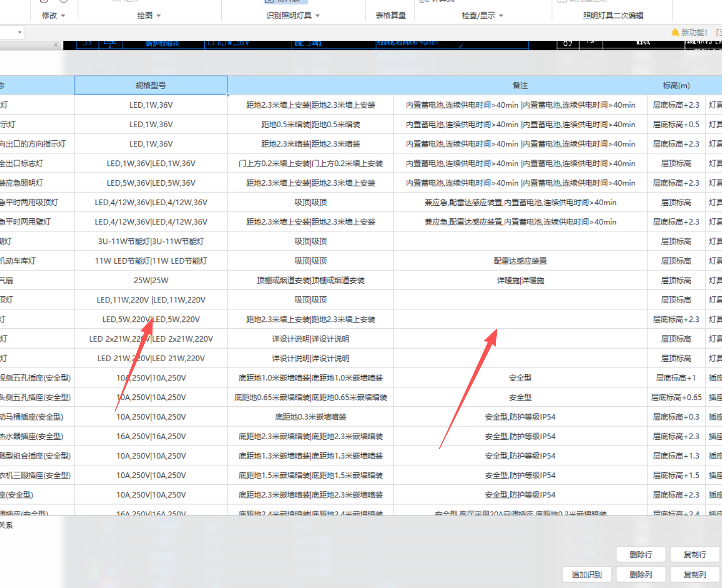Select the row name 急平时两用吸顶灯
This screenshot has height=588, width=722.
coord(37,202)
